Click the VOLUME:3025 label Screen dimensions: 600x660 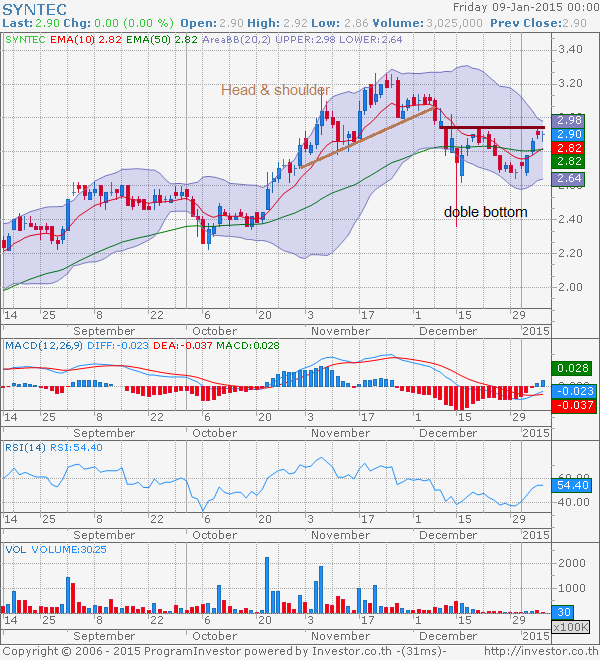(69, 550)
